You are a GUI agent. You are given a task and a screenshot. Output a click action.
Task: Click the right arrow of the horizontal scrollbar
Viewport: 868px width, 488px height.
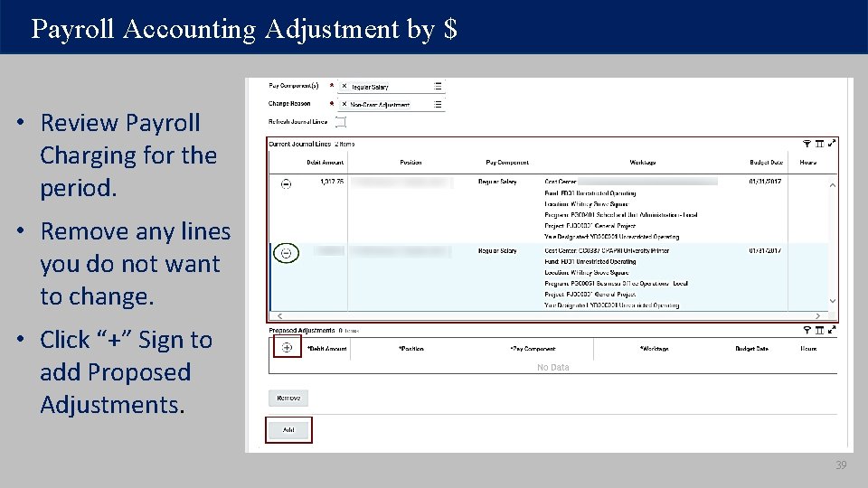(817, 316)
